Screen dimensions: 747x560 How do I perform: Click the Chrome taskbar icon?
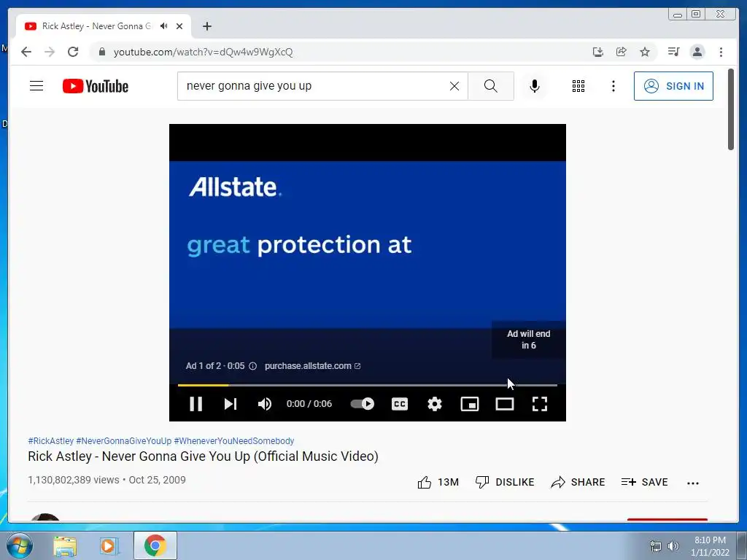tap(155, 545)
